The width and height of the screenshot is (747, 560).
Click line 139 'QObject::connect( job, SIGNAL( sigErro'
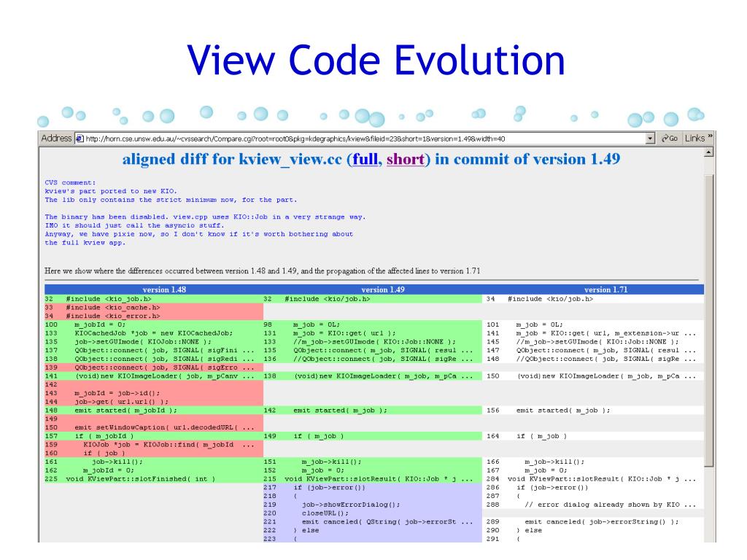pos(154,367)
